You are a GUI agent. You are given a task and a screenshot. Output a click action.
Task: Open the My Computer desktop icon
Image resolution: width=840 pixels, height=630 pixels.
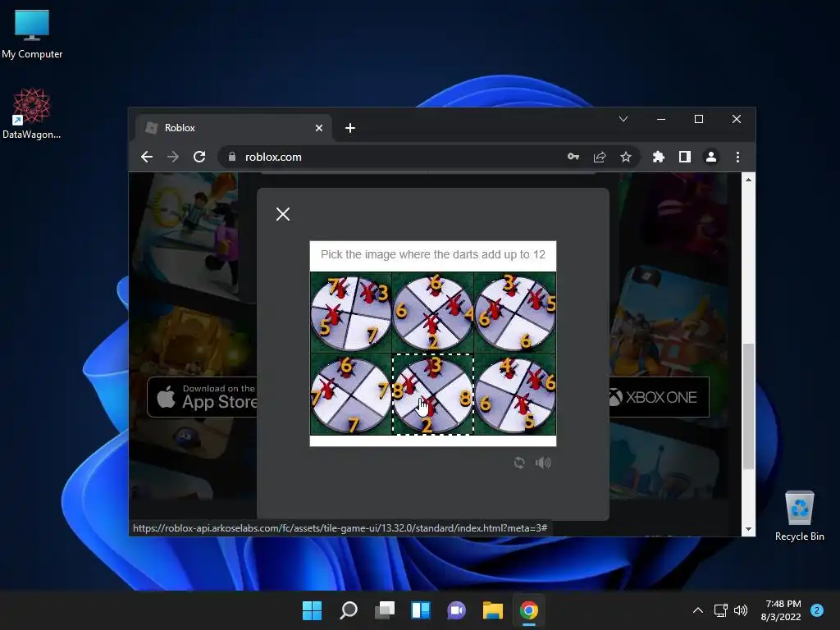point(32,34)
